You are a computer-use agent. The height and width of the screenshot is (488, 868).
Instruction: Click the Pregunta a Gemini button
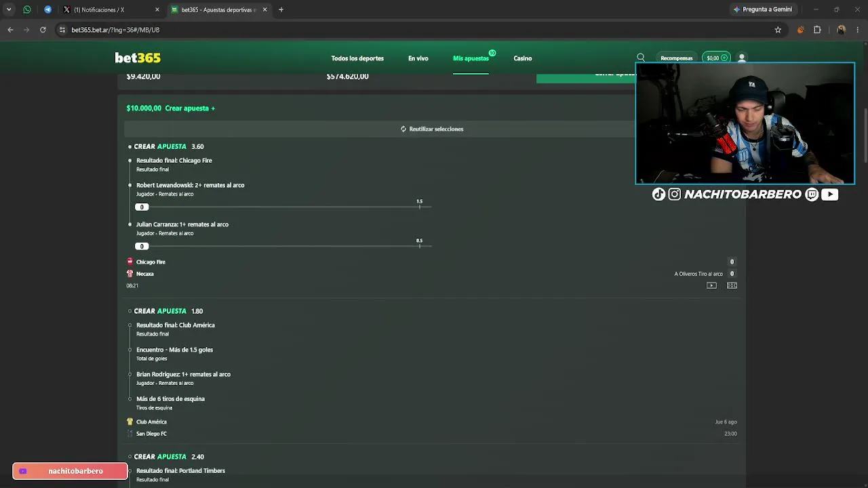pyautogui.click(x=763, y=9)
